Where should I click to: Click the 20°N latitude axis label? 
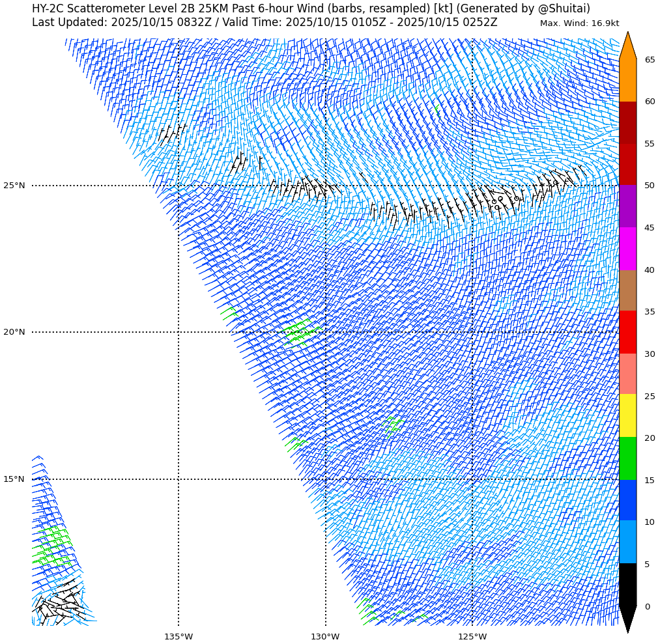(14, 333)
